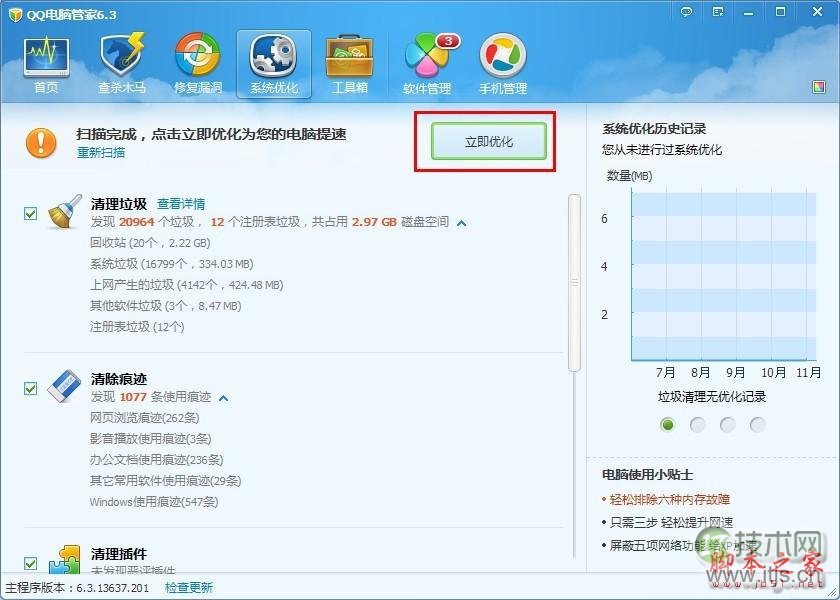Image resolution: width=840 pixels, height=600 pixels.
Task: Collapse the 清除痕迹 details arrow
Action: point(223,398)
